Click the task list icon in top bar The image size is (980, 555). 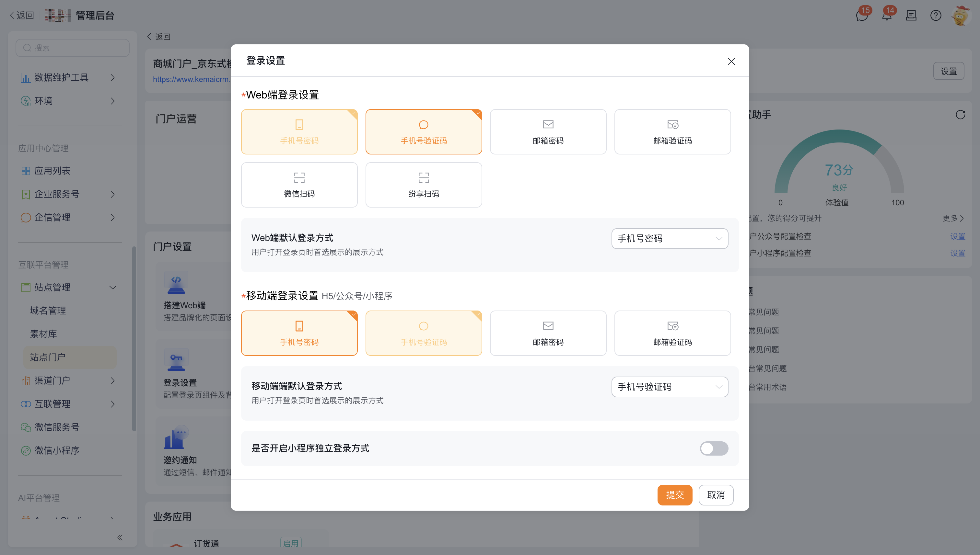[x=911, y=16]
